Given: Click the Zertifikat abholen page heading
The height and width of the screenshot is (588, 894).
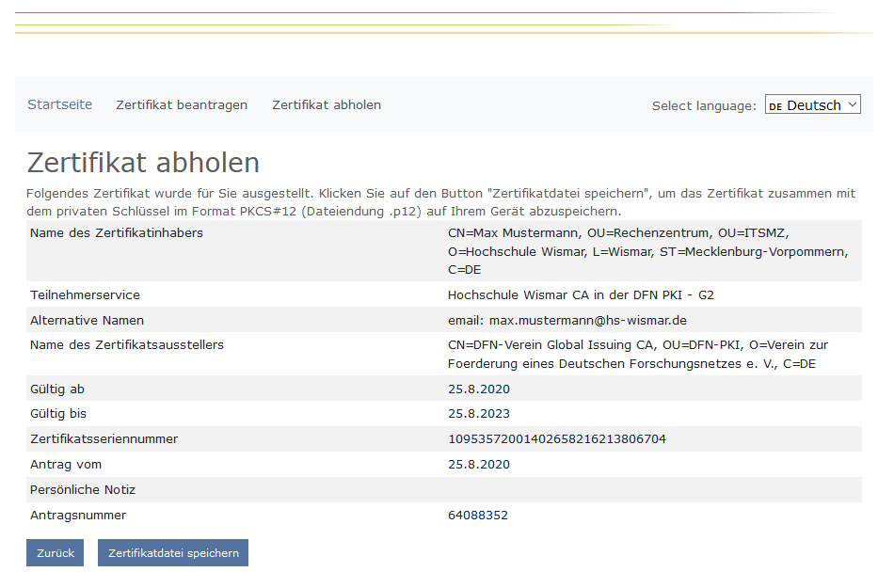Looking at the screenshot, I should point(143,163).
